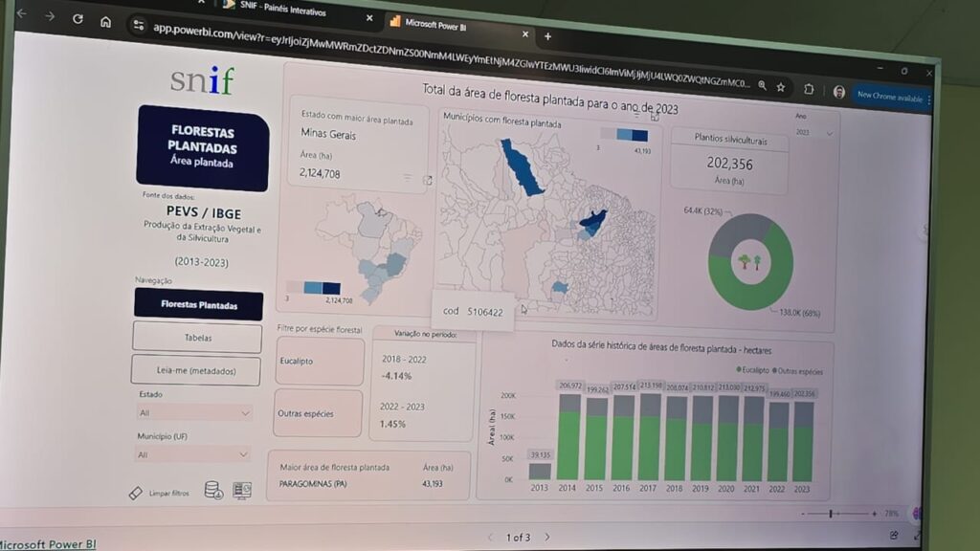Click the 202,356 Plantios silviculturais value
The height and width of the screenshot is (551, 980).
729,164
